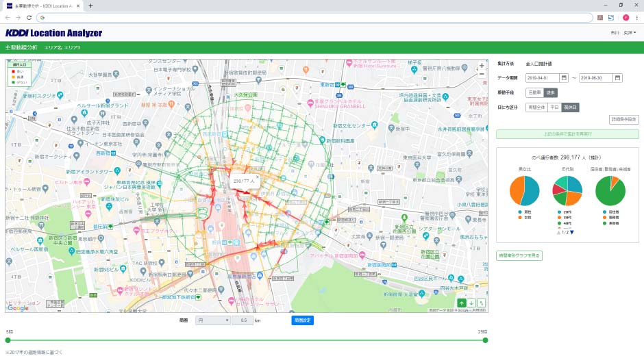Select 平日 day category
Screen dimensions: 644x356
pos(555,107)
